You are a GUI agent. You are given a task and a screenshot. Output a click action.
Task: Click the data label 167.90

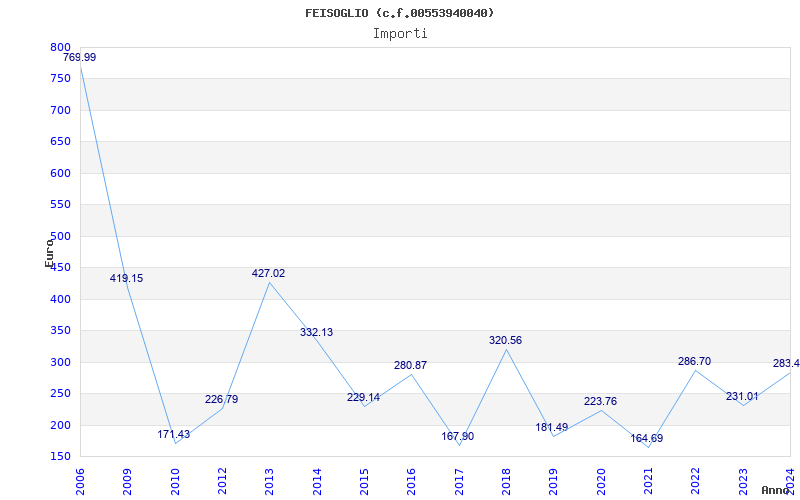[x=458, y=437]
